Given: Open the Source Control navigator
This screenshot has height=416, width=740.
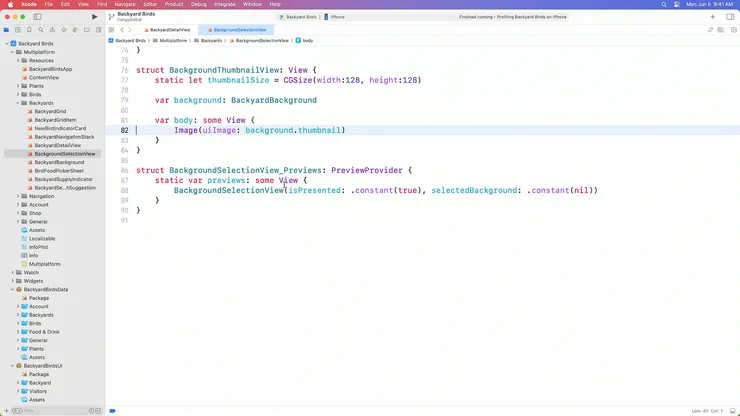Looking at the screenshot, I should click(x=17, y=30).
